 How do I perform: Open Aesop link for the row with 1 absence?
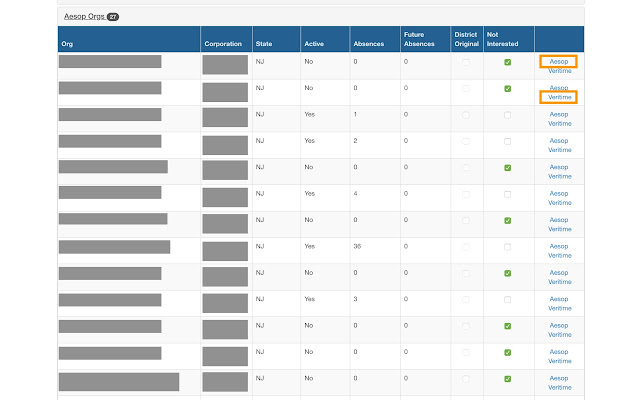coord(559,114)
